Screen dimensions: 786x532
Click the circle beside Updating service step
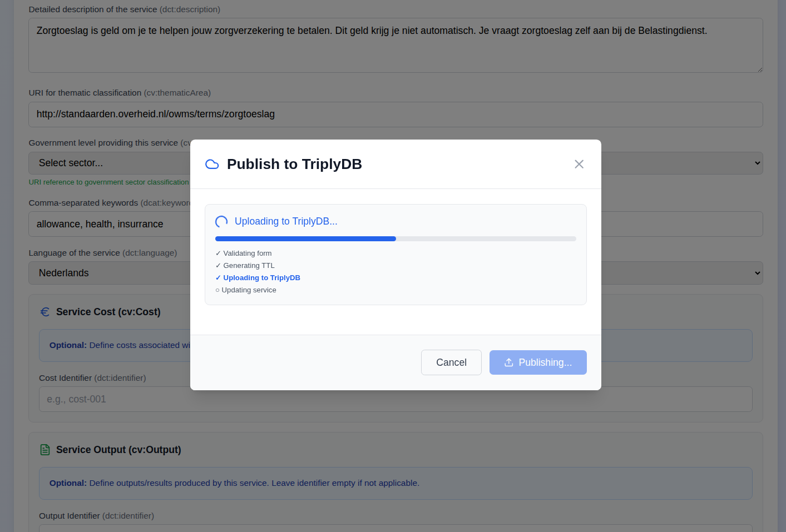pos(217,290)
